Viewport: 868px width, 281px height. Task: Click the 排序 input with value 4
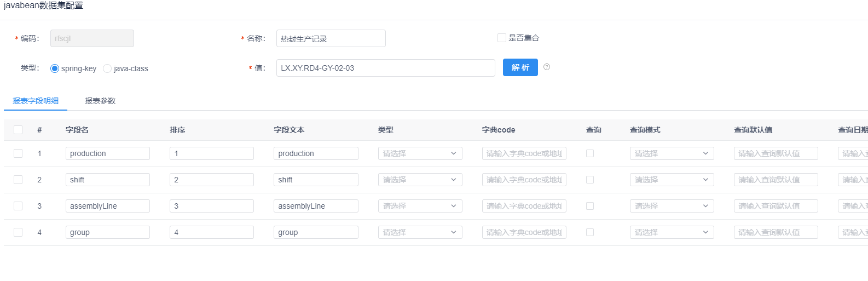pos(212,232)
